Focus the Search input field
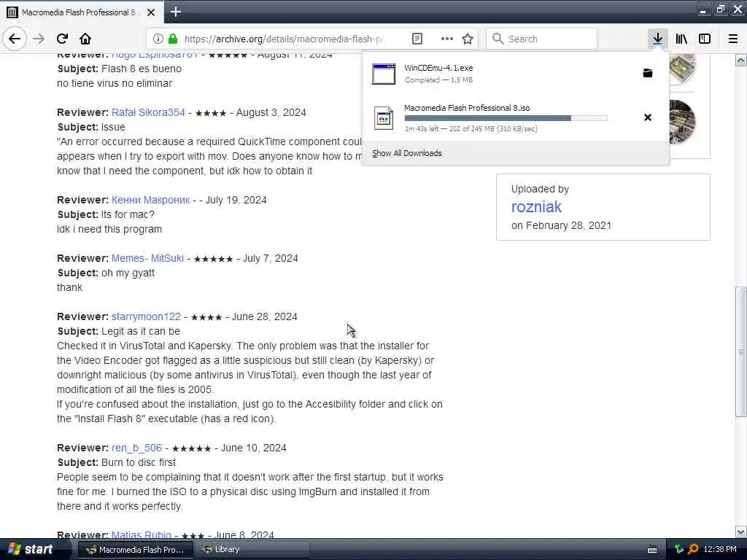 click(x=541, y=39)
